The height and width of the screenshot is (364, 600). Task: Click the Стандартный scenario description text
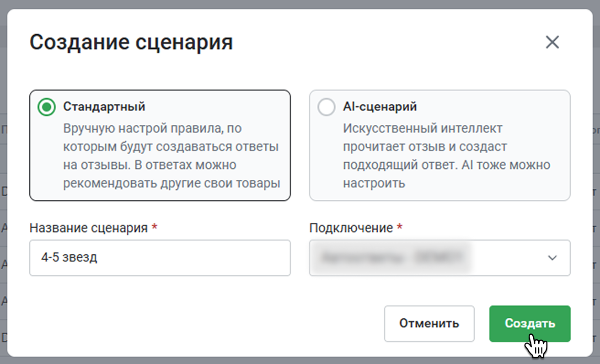(171, 156)
